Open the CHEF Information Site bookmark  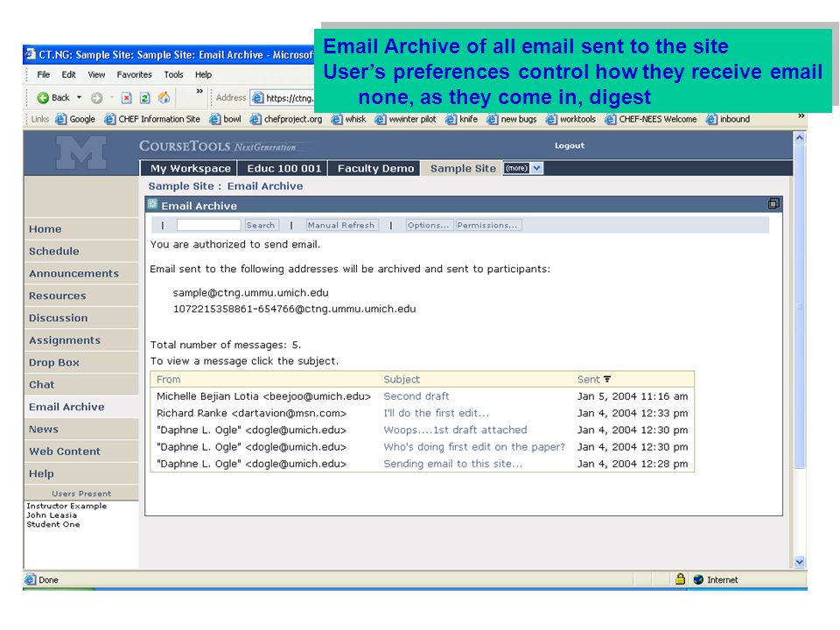[x=152, y=119]
